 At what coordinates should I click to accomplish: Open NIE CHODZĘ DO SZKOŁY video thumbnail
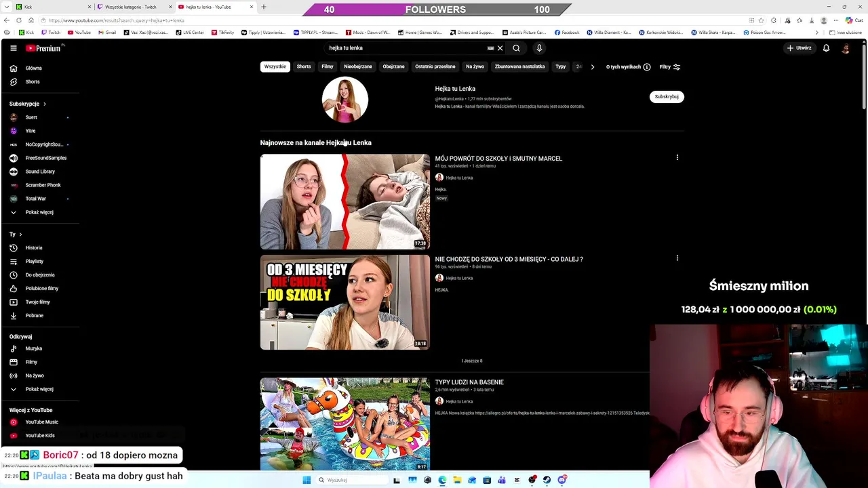(x=345, y=302)
